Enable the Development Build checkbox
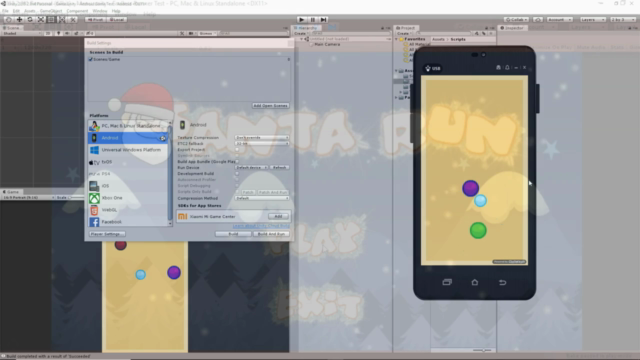The image size is (640, 360). [237, 173]
